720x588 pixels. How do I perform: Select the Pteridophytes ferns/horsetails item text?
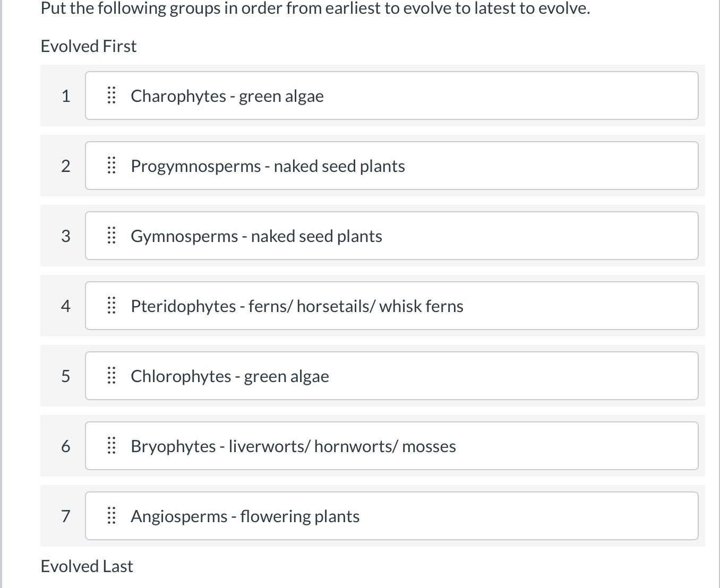(x=297, y=306)
